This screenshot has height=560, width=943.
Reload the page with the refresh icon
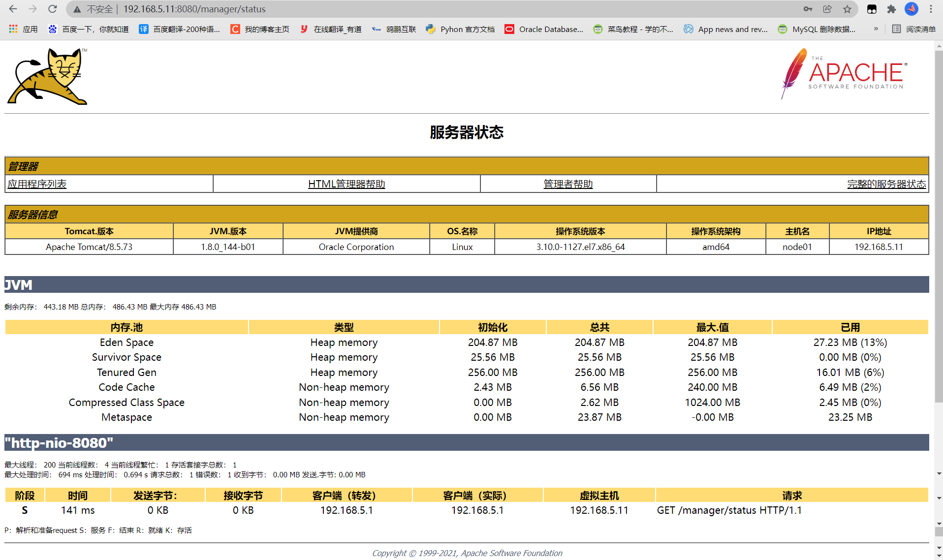coord(53,9)
